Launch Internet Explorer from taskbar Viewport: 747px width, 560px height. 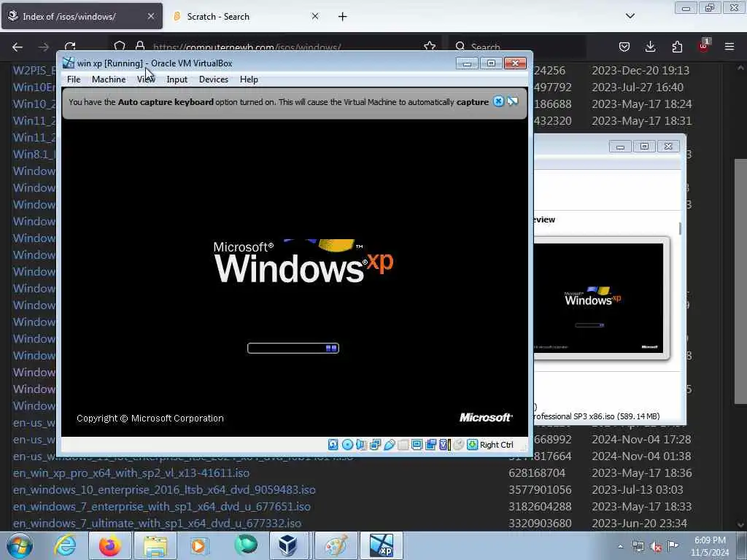(65, 545)
